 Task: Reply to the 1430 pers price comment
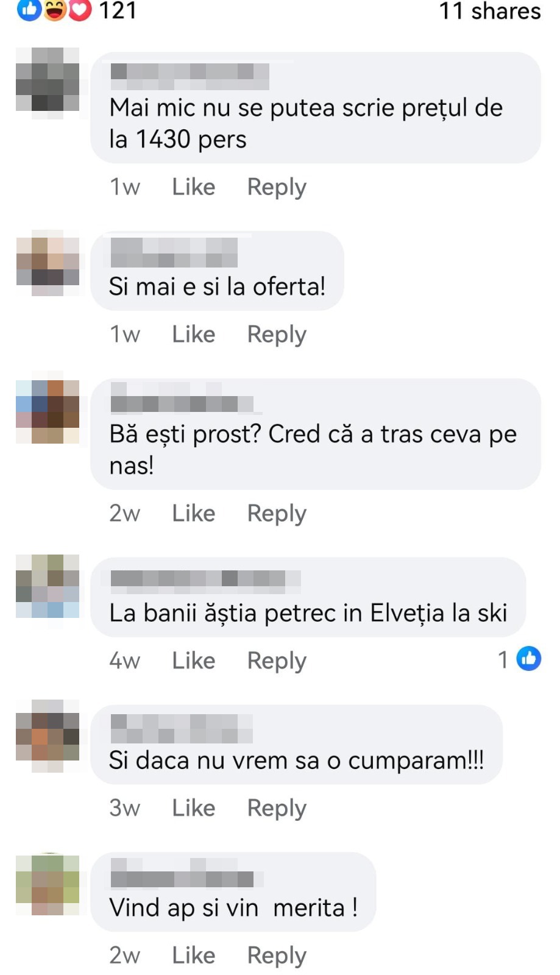pos(277,187)
